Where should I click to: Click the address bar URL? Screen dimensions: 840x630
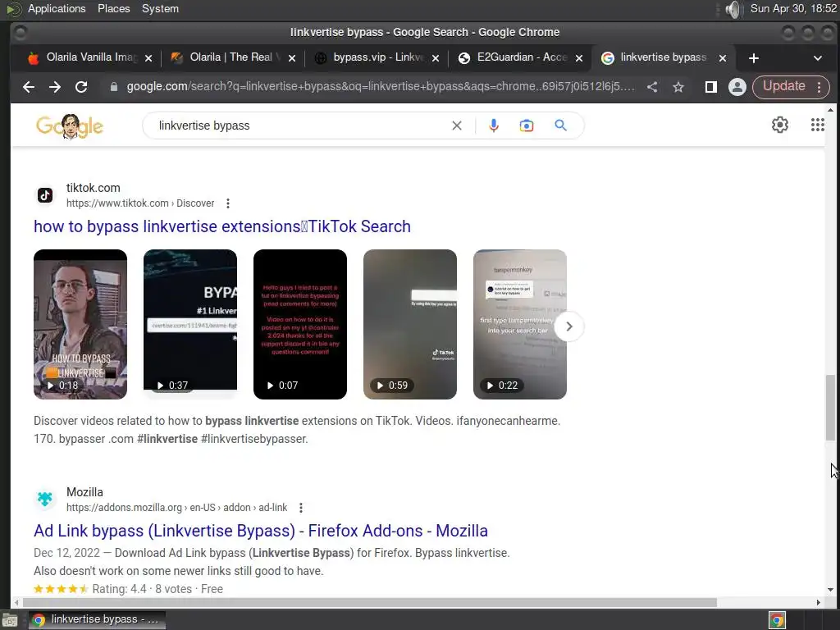pos(381,86)
